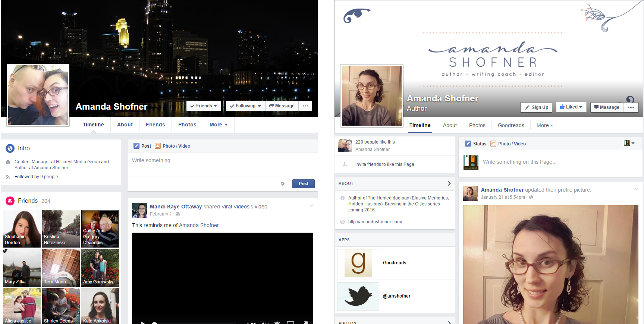Open post options chevron on Mandi's post

coord(311,206)
